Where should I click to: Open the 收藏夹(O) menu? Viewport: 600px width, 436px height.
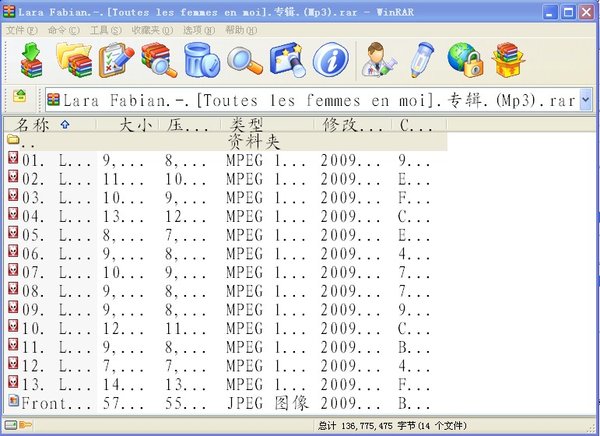coord(152,30)
